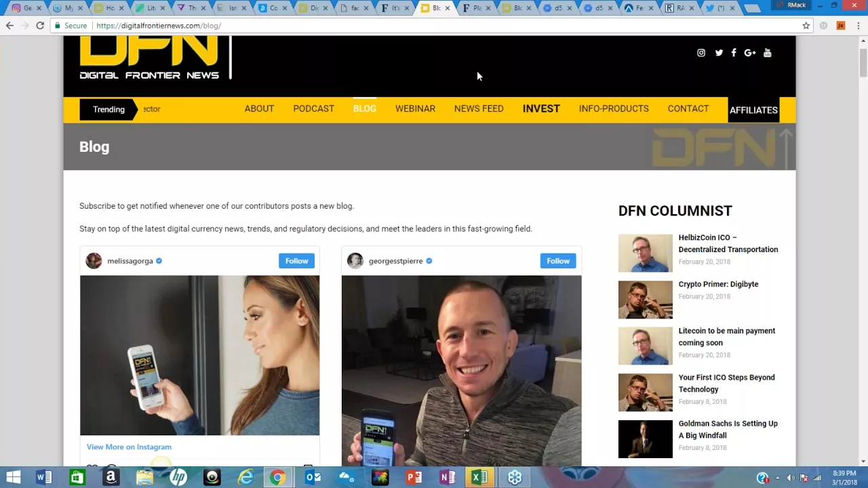
Task: Click georgesstpierre profile avatar
Action: 355,261
